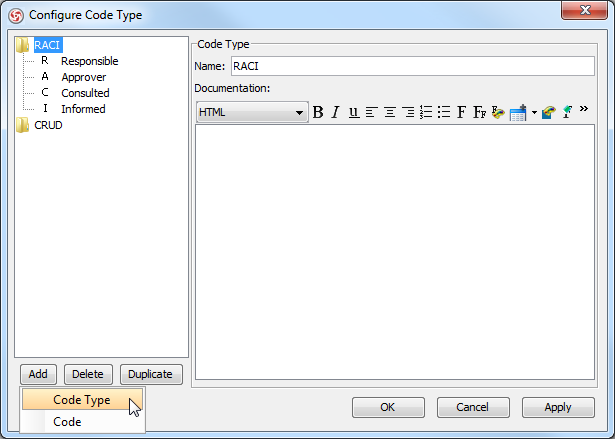Screen dimensions: 615x439
Task: Select the CRUD code type
Action: (x=48, y=125)
